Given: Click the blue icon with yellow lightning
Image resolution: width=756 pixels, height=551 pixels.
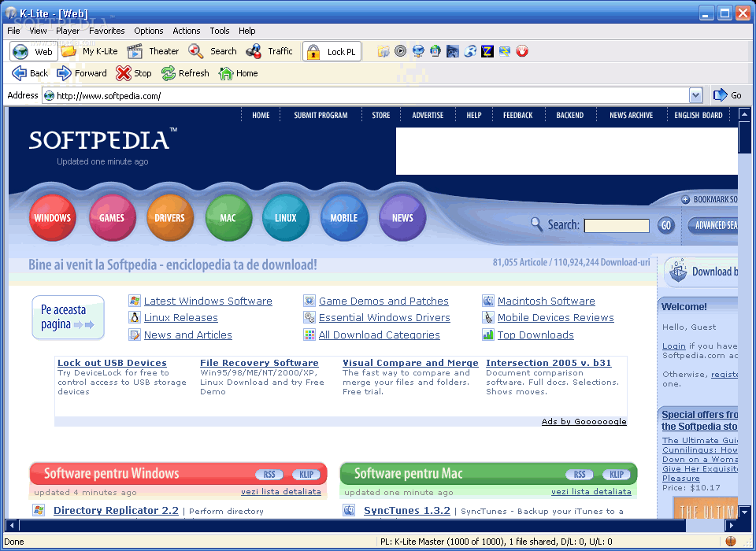Looking at the screenshot, I should 505,51.
